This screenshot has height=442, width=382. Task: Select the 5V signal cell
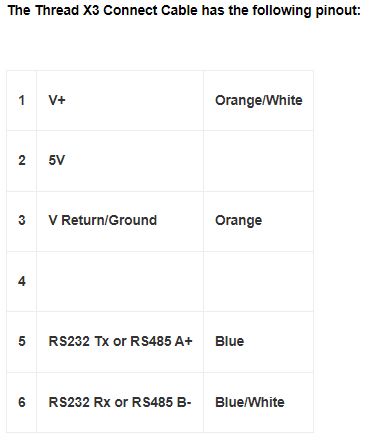[x=120, y=161]
